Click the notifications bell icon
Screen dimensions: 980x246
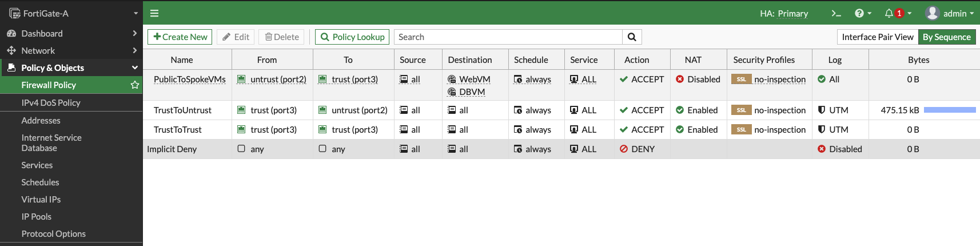click(889, 13)
